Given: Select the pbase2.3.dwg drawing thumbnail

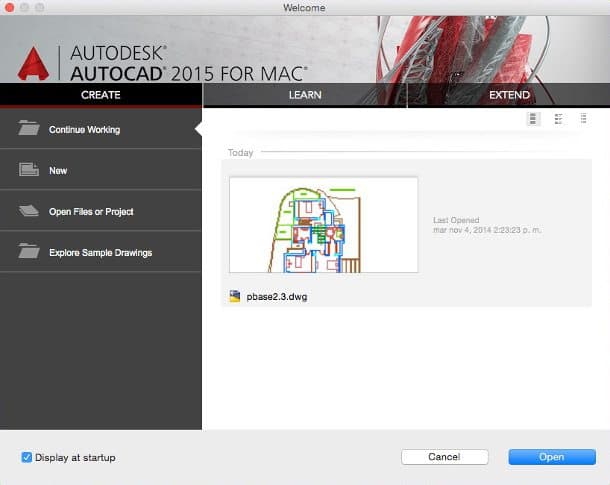Looking at the screenshot, I should [323, 225].
